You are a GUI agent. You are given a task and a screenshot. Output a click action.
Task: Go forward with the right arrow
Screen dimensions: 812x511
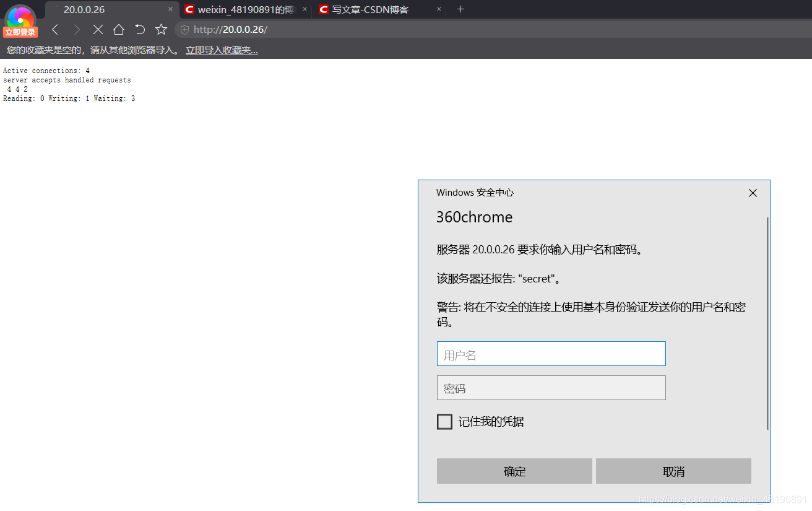(77, 29)
